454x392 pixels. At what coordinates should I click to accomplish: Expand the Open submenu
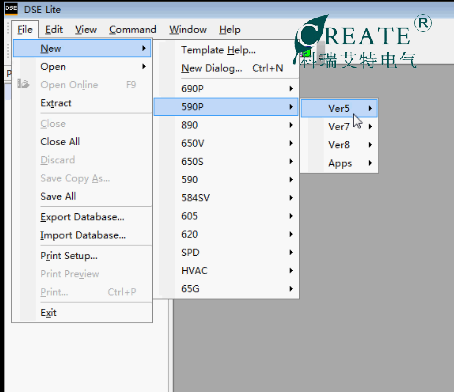coord(82,67)
